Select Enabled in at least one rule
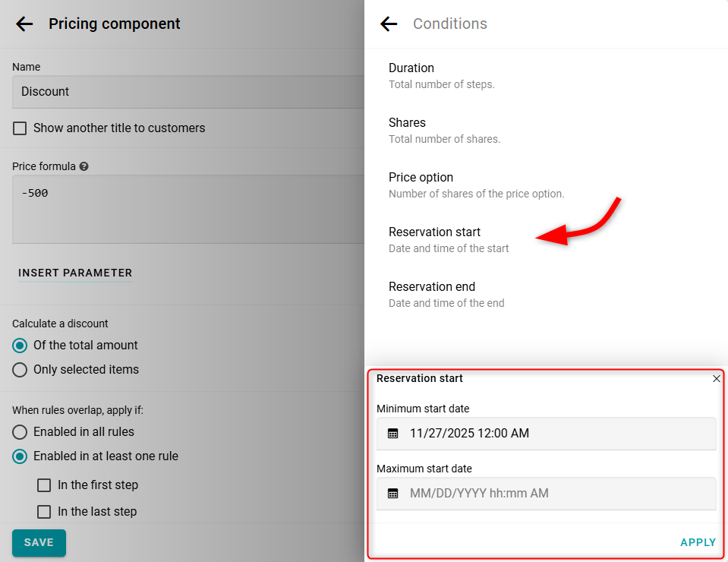This screenshot has width=728, height=562. coord(20,456)
